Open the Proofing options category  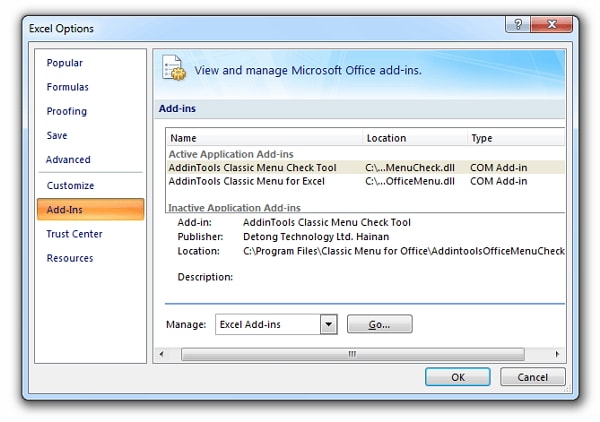click(67, 111)
